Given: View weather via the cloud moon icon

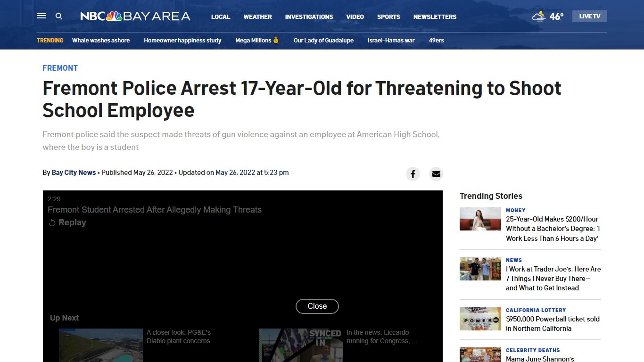Looking at the screenshot, I should click(539, 16).
